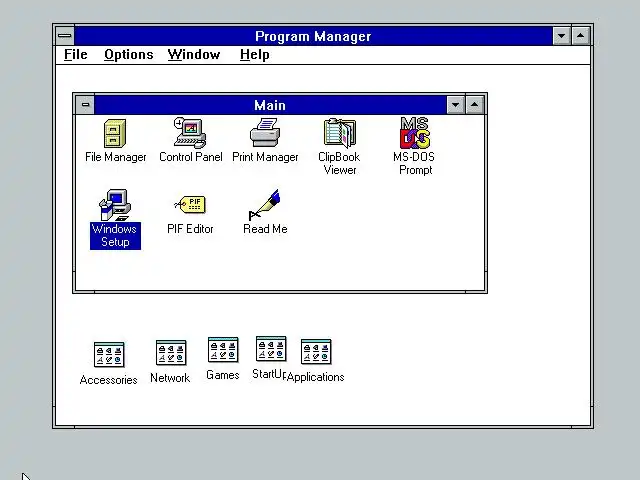This screenshot has width=640, height=480.
Task: Open Program Manager's control menu box
Action: click(x=64, y=36)
